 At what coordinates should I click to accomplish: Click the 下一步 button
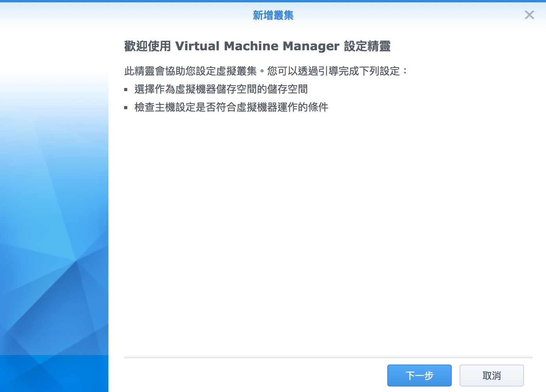419,376
